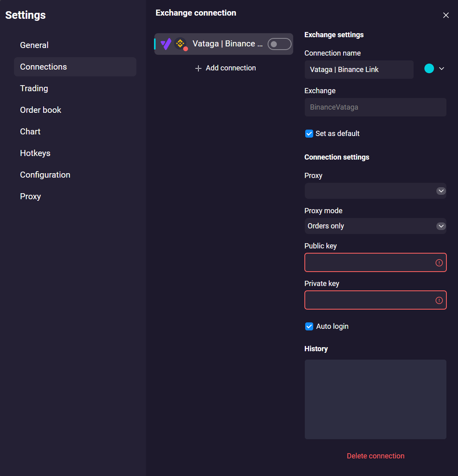The height and width of the screenshot is (476, 458).
Task: Click the Private key label
Action: (322, 284)
